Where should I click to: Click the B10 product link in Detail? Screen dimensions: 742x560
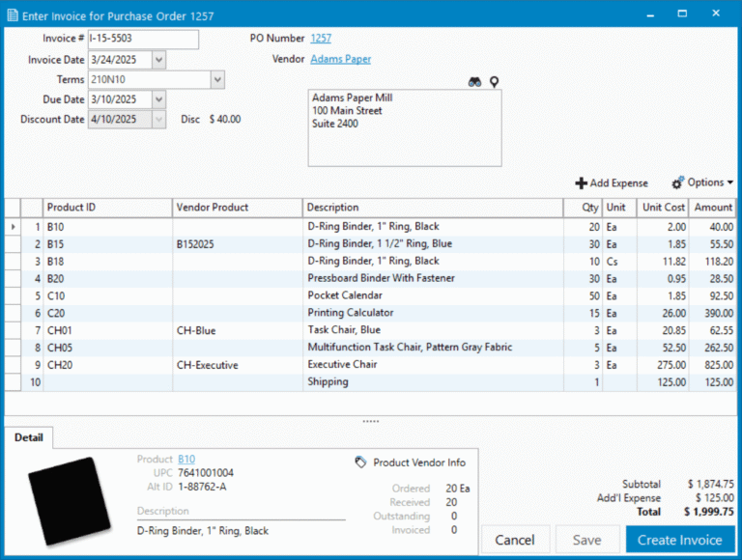tap(186, 460)
